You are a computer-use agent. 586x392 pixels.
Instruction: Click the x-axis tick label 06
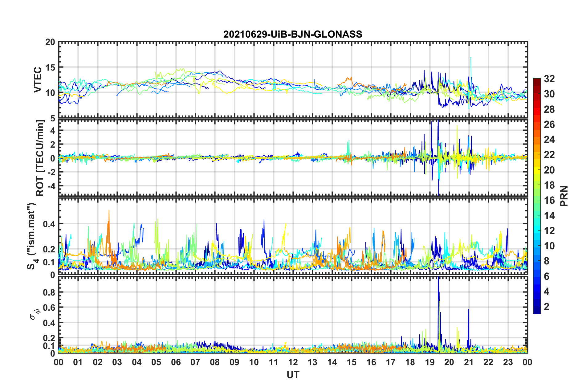(176, 362)
